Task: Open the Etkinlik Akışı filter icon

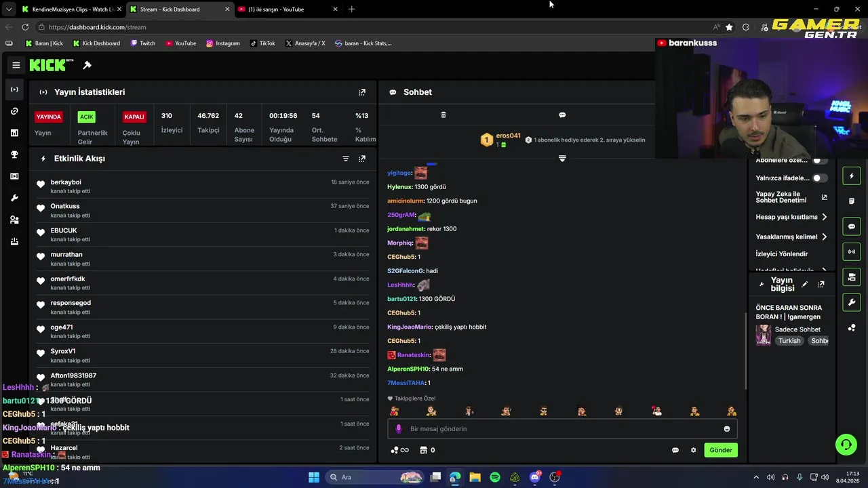Action: (346, 159)
